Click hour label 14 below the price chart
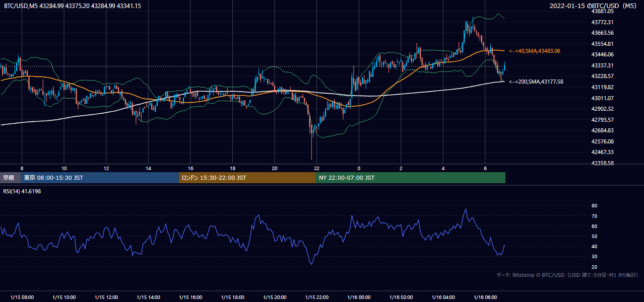The width and height of the screenshot is (644, 302). click(148, 168)
